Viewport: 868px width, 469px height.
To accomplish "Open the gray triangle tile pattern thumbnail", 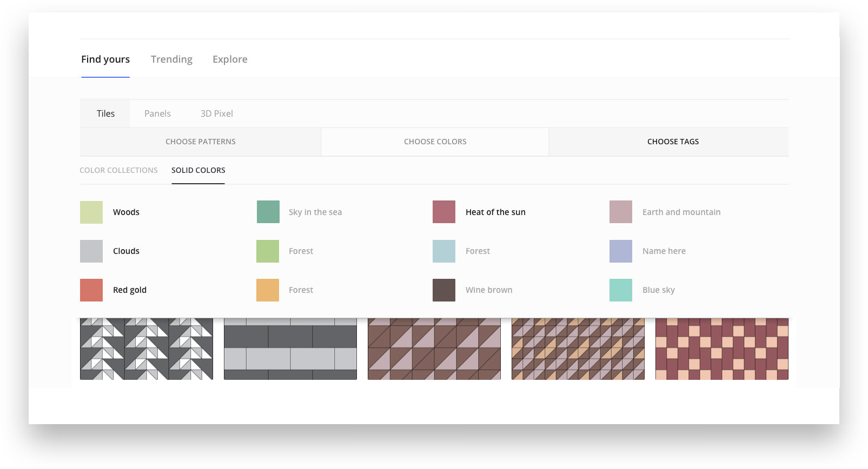I will [x=147, y=349].
